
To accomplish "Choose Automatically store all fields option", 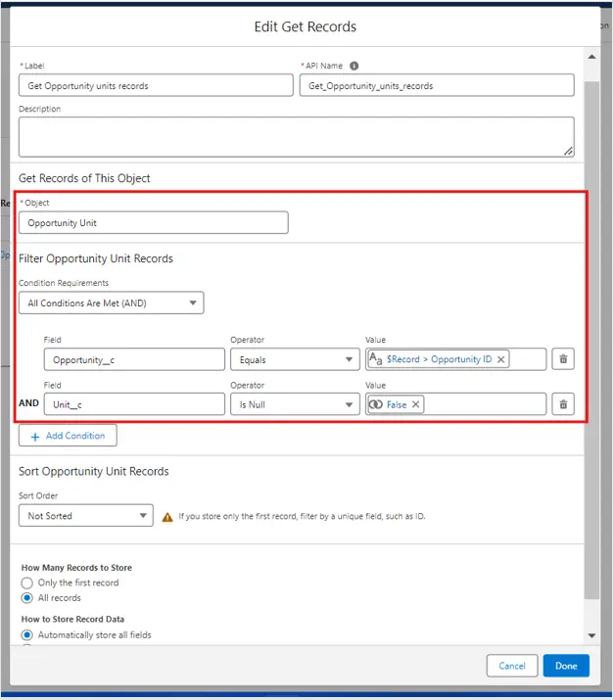I will click(x=27, y=635).
